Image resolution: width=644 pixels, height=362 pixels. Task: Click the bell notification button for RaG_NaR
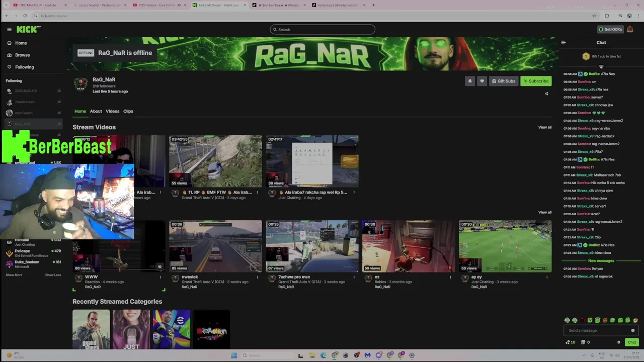[x=470, y=81]
